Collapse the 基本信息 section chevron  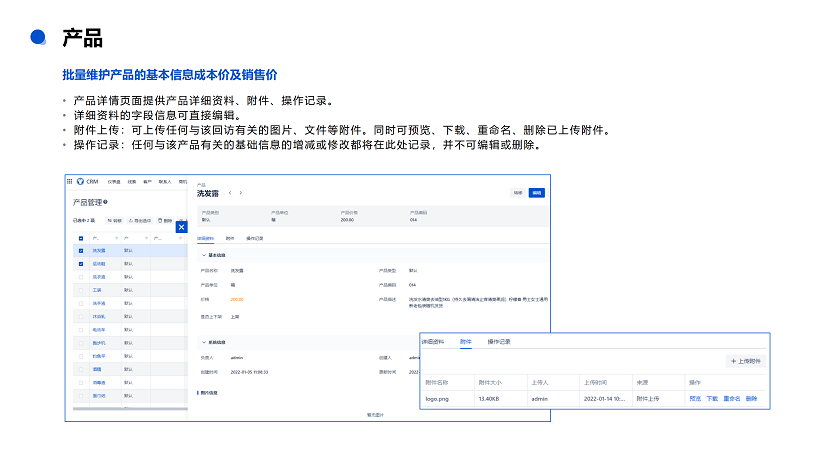coord(204,255)
